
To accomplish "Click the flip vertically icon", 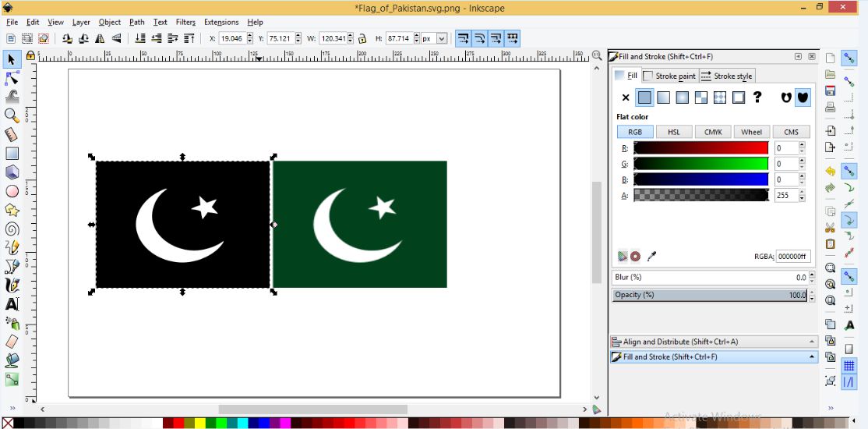I will (116, 38).
